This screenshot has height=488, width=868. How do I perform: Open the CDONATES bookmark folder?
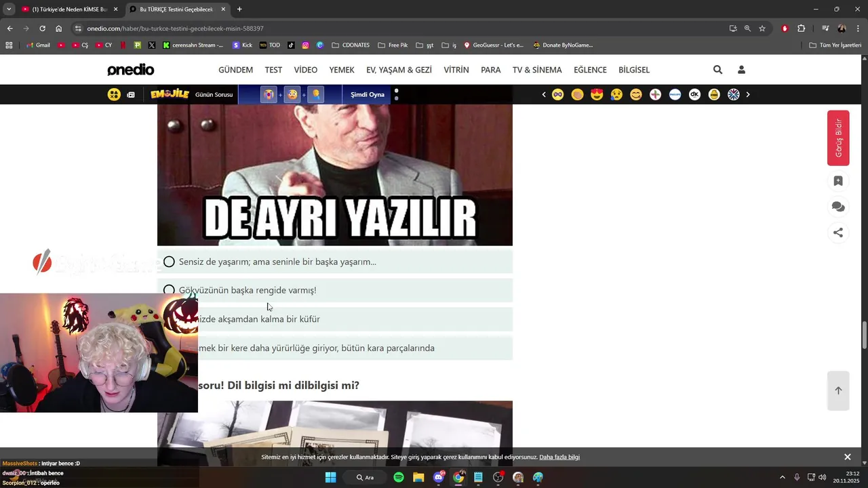click(349, 45)
